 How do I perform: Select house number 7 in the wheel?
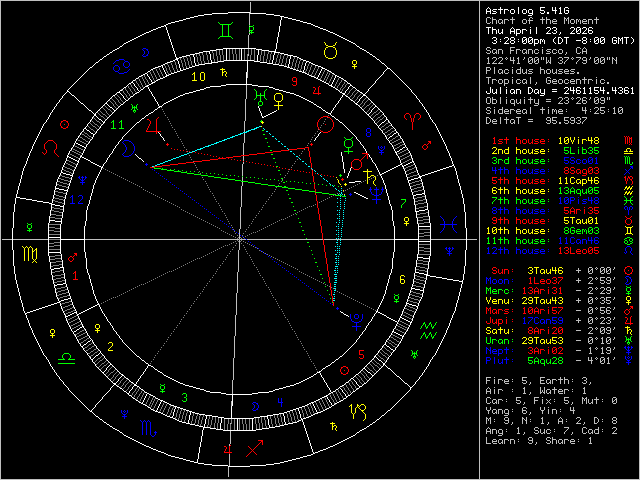403,203
